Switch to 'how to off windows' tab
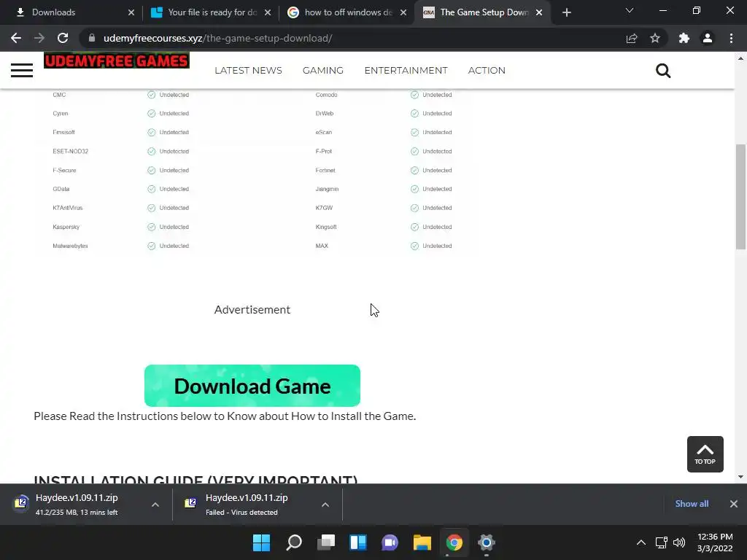Screen dimensions: 747x560 [x=348, y=12]
